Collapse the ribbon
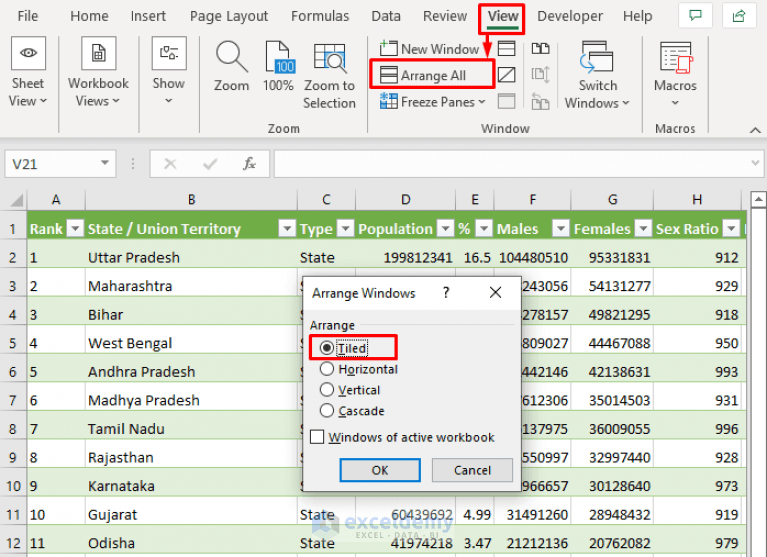Viewport: 767px width, 557px height. 755,130
